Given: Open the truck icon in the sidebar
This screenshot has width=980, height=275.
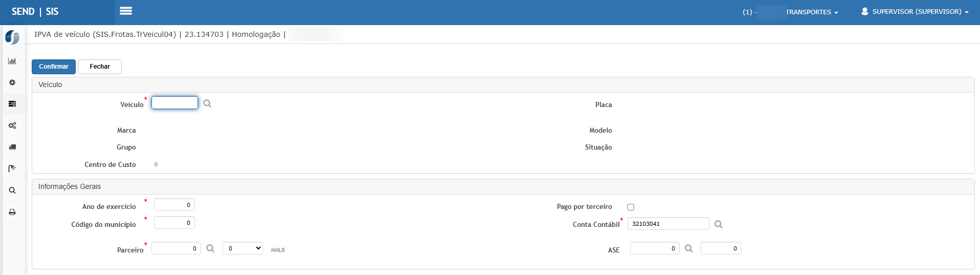Looking at the screenshot, I should (x=12, y=147).
